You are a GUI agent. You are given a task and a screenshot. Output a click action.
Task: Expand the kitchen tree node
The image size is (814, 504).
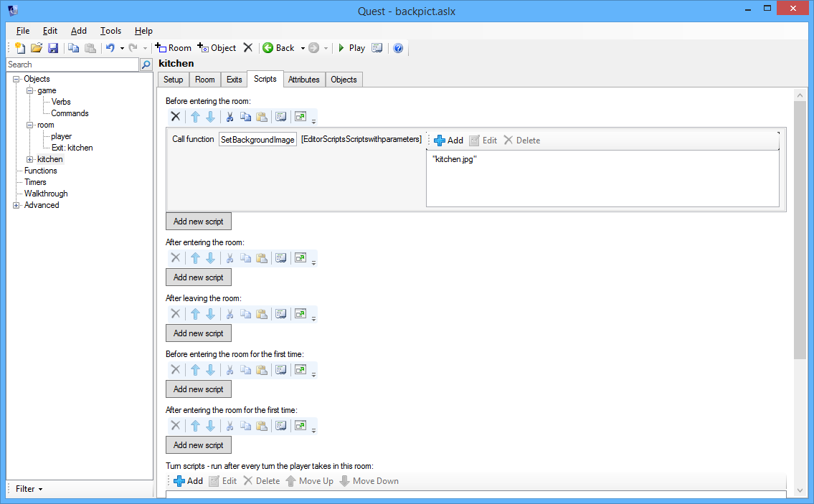(30, 159)
